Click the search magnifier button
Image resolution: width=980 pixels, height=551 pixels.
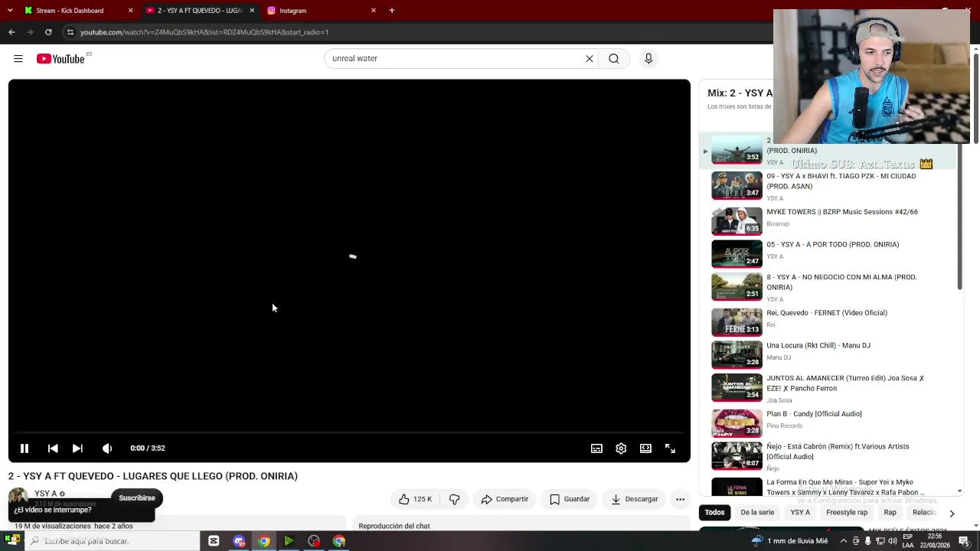pyautogui.click(x=614, y=59)
